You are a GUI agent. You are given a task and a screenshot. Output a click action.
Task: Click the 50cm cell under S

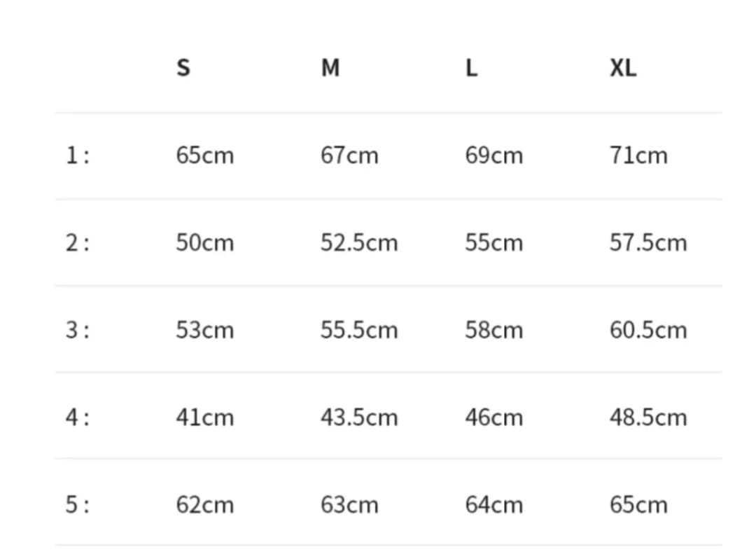[x=205, y=242]
